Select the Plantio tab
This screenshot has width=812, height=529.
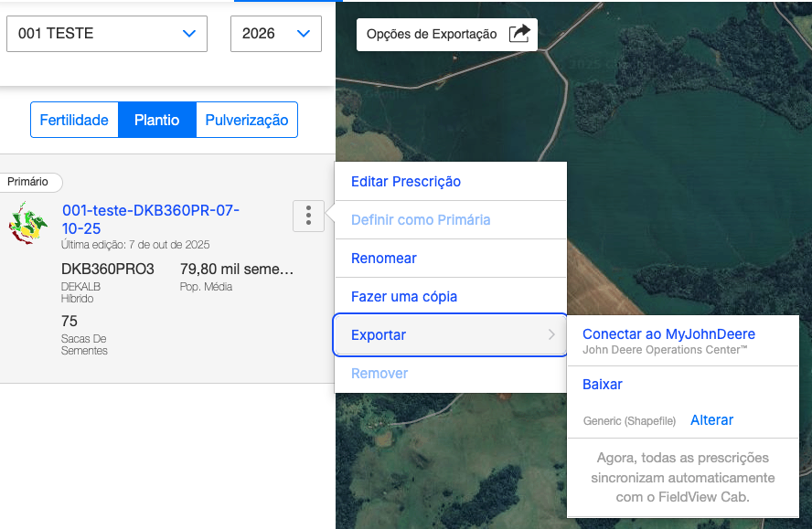(156, 120)
